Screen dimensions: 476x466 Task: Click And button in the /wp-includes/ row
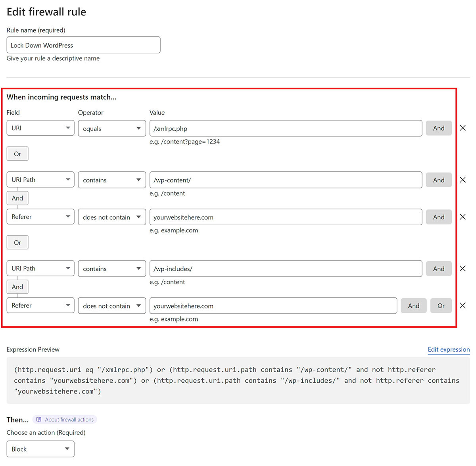click(x=439, y=269)
